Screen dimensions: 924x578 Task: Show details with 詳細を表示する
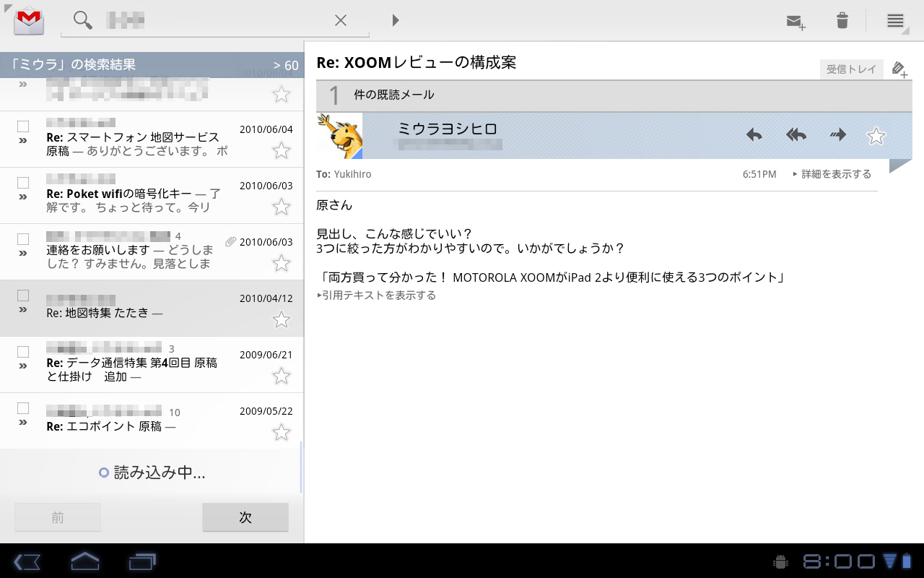tap(832, 174)
